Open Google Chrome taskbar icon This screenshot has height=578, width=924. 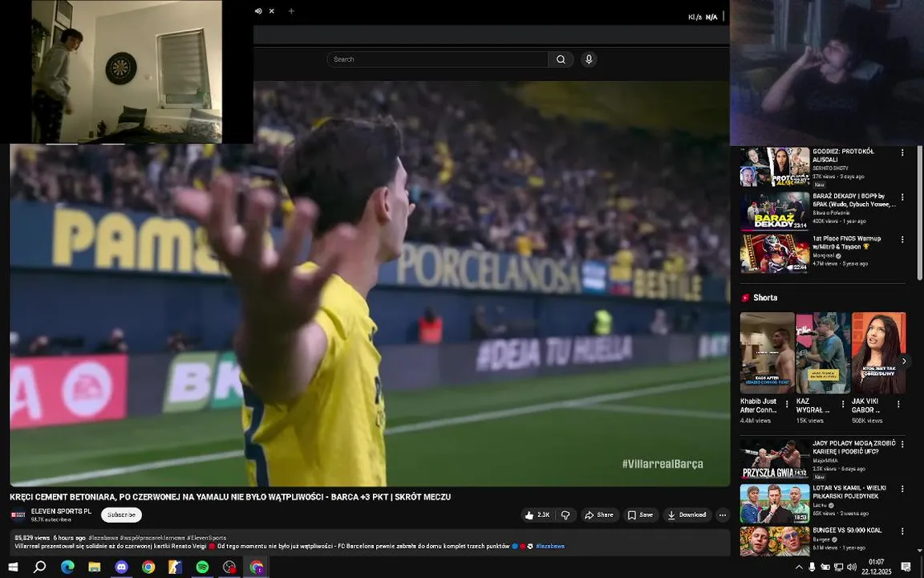148,567
